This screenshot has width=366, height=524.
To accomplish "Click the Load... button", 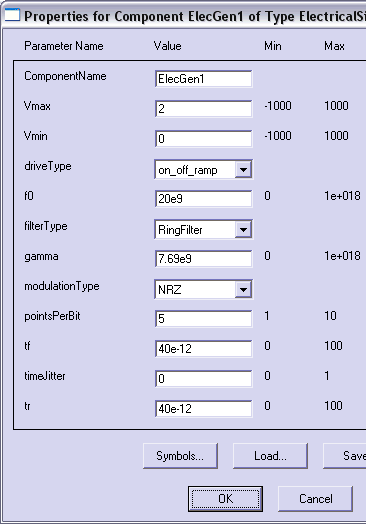I will [270, 456].
